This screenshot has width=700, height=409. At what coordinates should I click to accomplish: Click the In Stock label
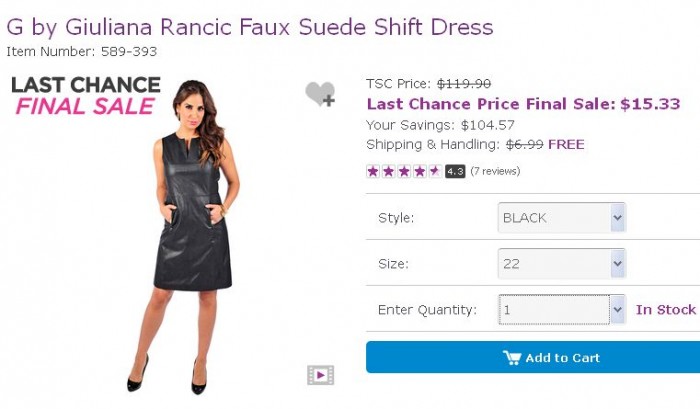pos(665,310)
